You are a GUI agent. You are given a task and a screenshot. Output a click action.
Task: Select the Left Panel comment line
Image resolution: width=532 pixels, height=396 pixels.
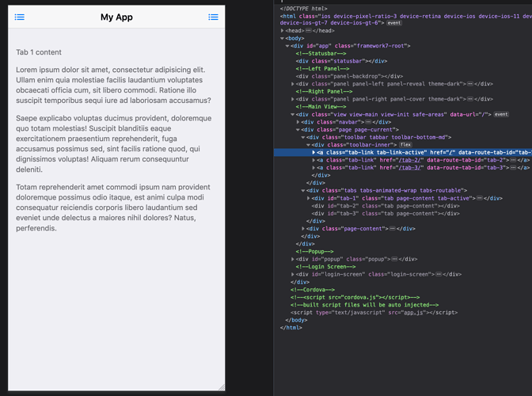(x=322, y=69)
